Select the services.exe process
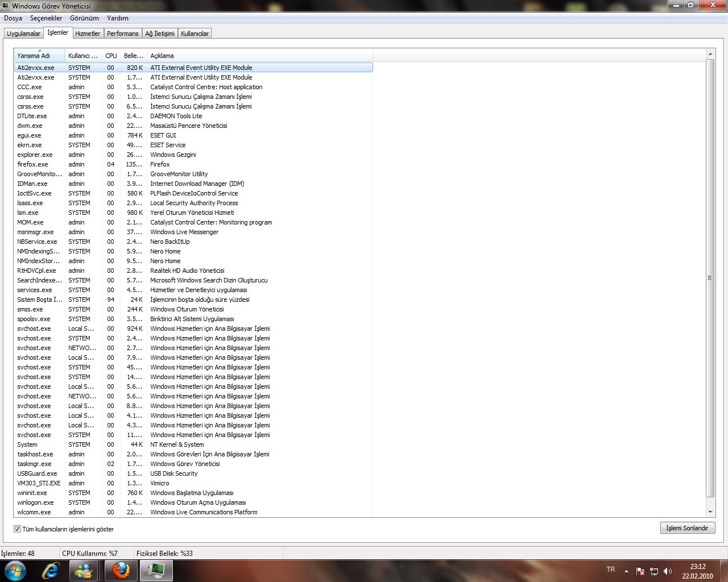The image size is (728, 582). coord(193,290)
